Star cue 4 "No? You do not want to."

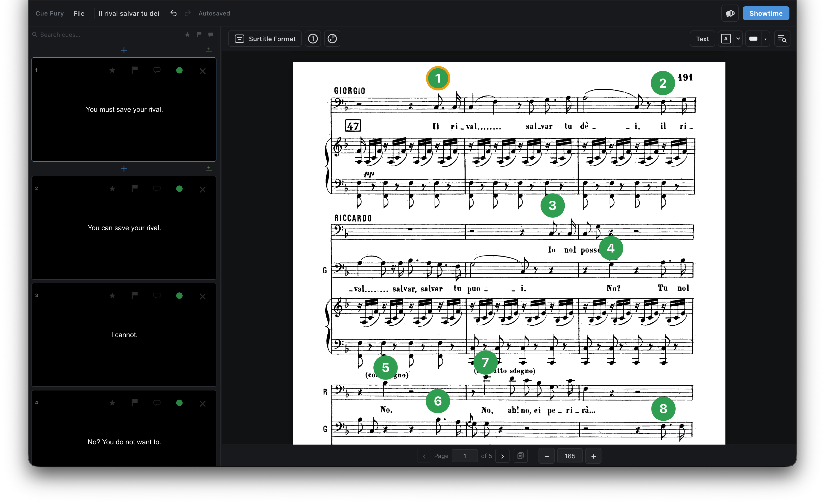(x=112, y=403)
